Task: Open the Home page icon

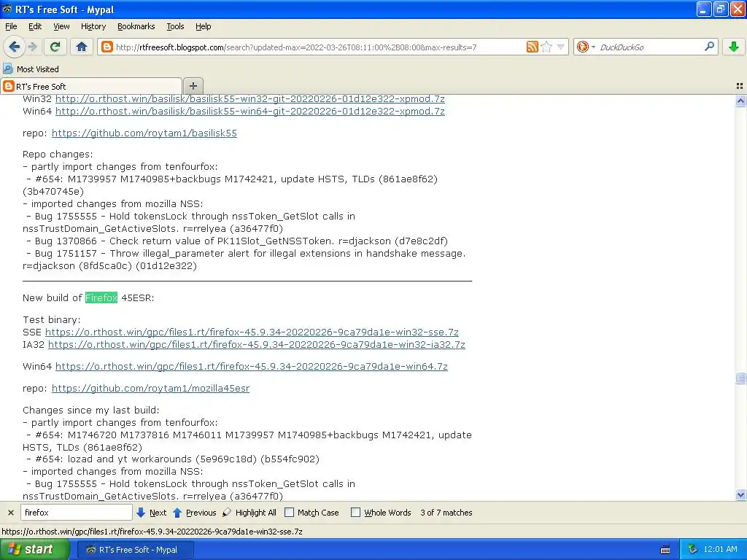Action: pyautogui.click(x=82, y=47)
